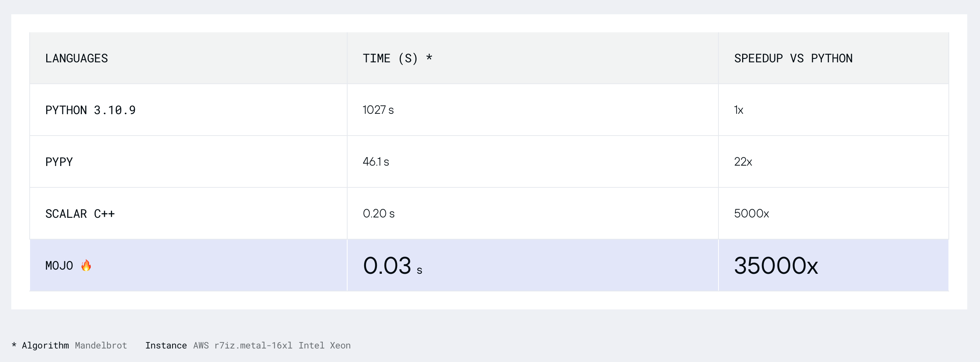Click the 0.20 s time value
This screenshot has height=362, width=980.
point(378,214)
